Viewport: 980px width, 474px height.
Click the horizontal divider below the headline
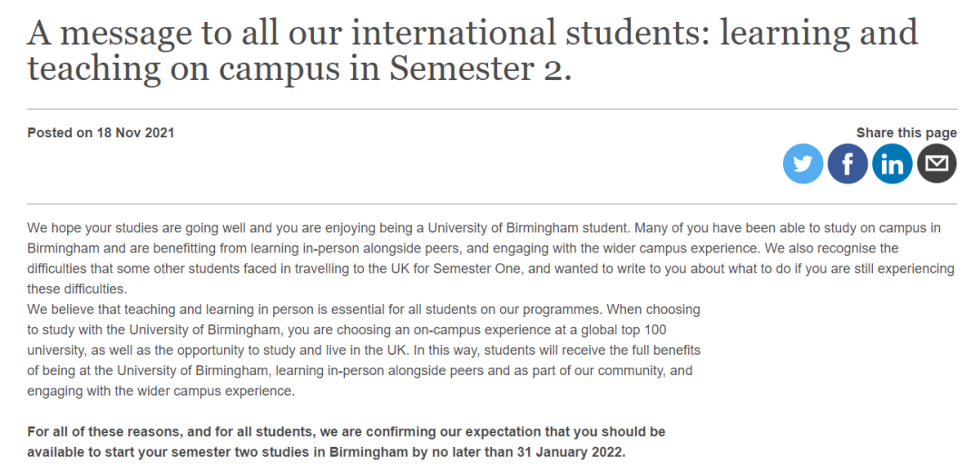(490, 109)
